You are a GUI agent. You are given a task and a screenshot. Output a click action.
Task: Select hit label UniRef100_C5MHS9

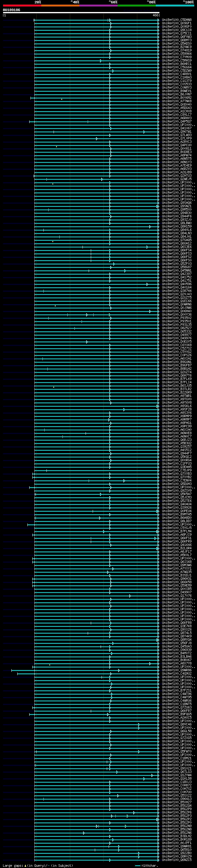[177, 60]
